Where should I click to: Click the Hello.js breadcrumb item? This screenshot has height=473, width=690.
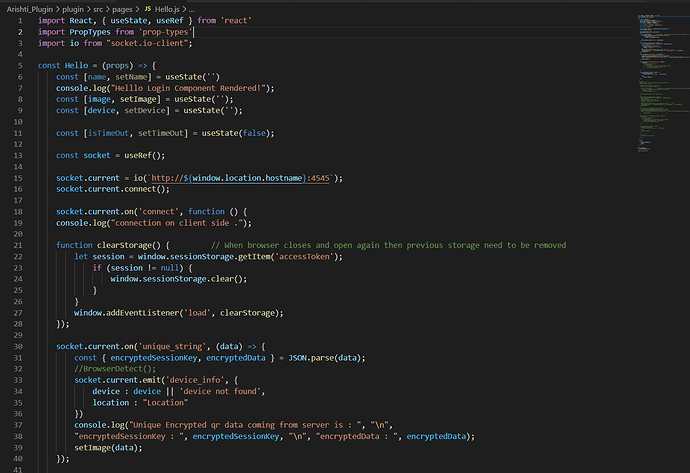(x=167, y=9)
